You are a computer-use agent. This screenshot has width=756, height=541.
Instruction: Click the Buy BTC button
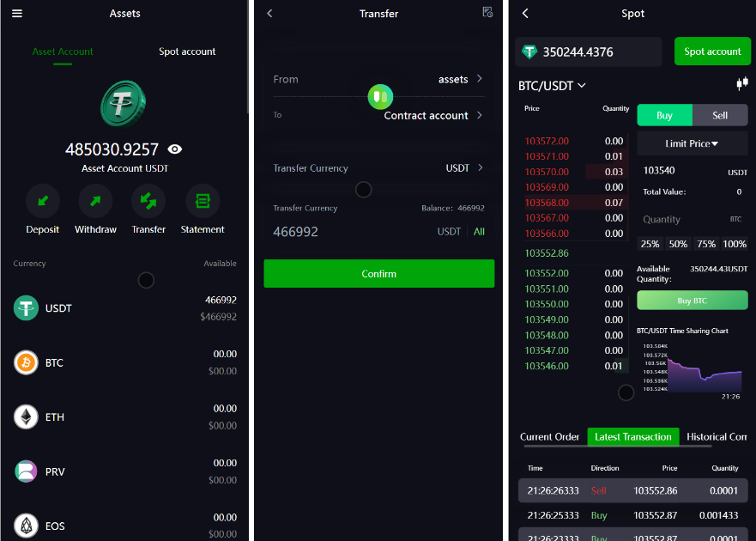click(x=692, y=301)
